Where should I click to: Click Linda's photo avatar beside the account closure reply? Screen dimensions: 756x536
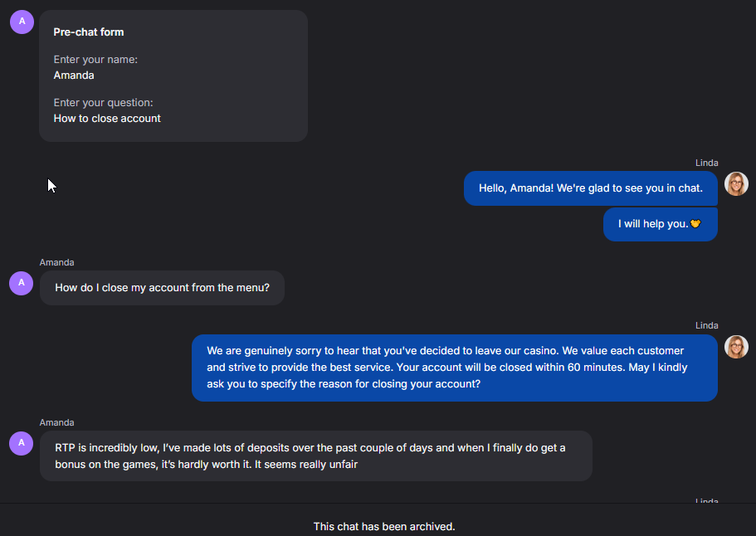click(x=736, y=347)
